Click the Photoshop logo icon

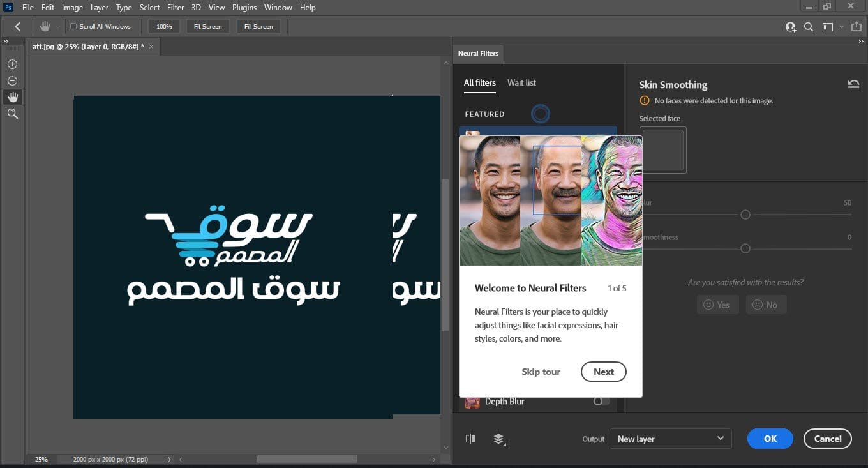point(8,7)
